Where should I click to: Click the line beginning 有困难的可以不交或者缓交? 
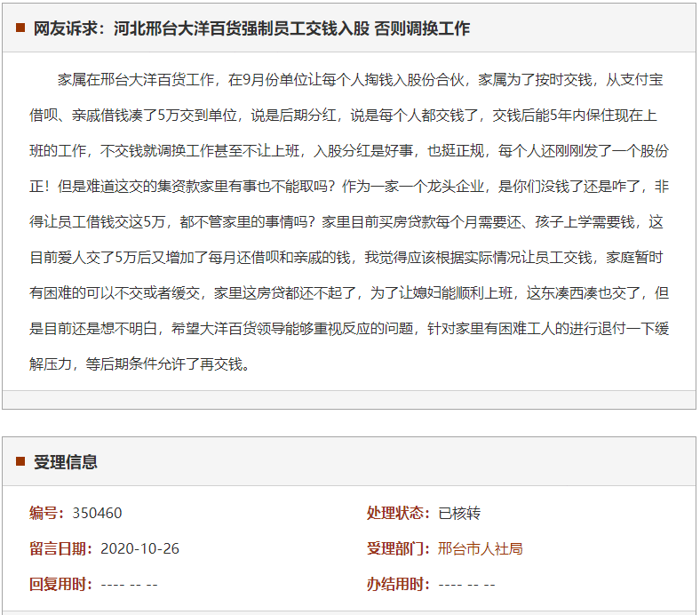point(349,293)
